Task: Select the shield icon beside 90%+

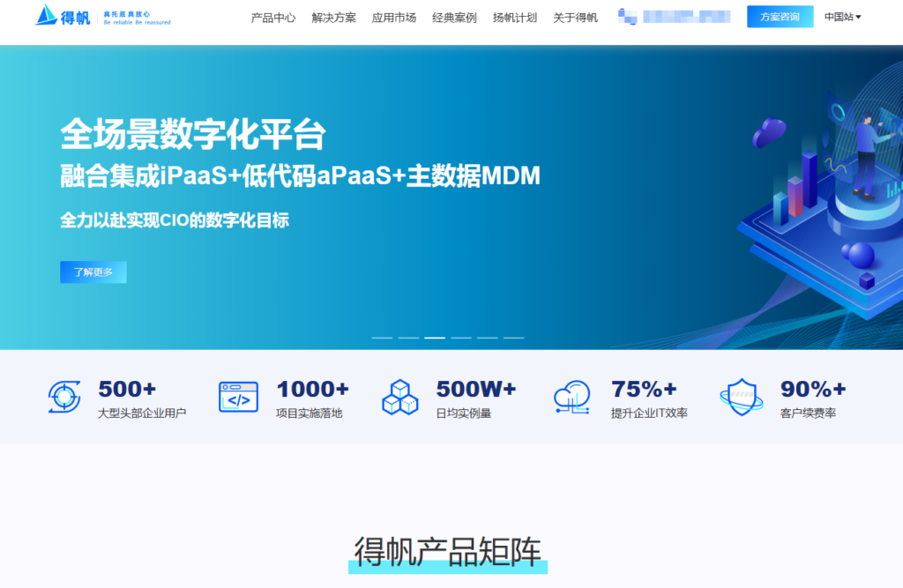Action: tap(742, 397)
